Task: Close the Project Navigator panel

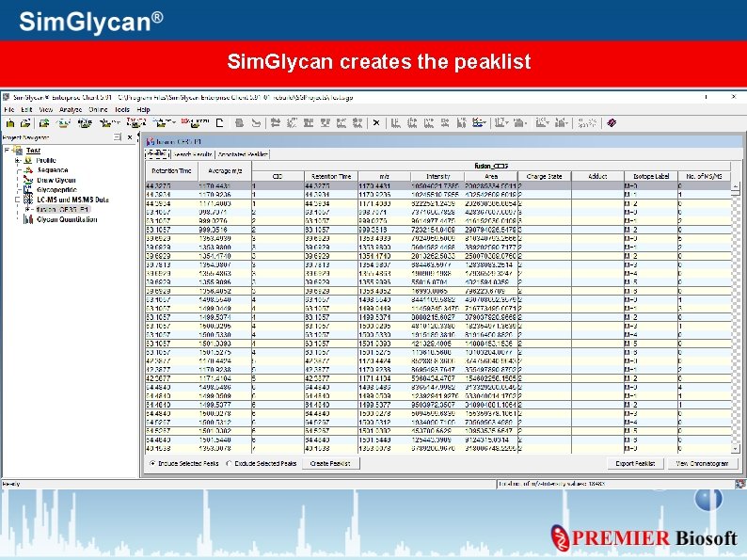Action: point(130,137)
